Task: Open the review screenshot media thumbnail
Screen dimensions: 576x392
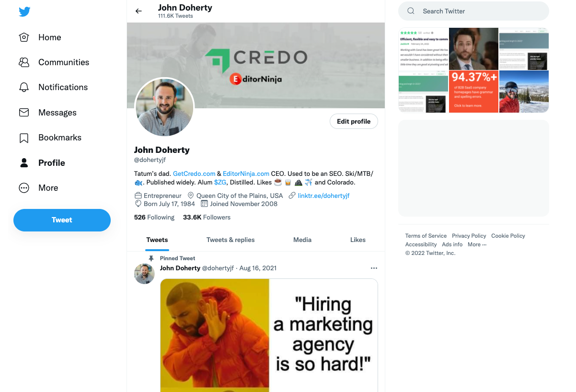Action: pos(423,49)
